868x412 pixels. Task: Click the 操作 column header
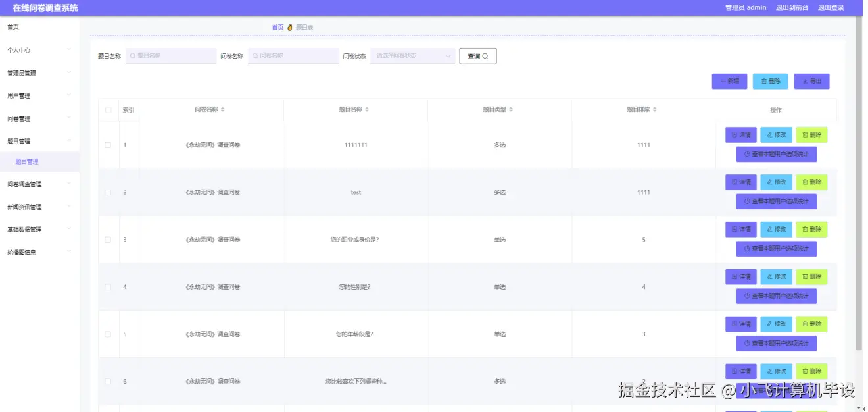pos(776,110)
